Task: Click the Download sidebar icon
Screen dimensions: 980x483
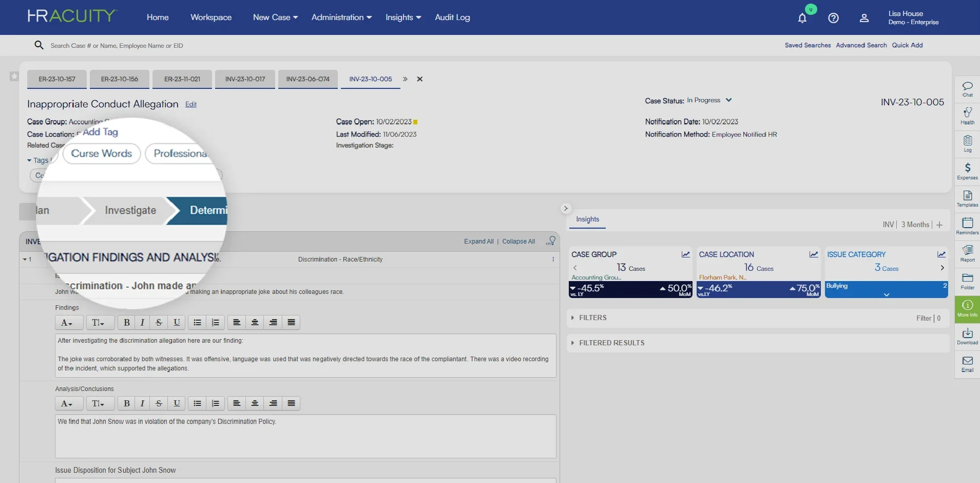Action: [x=968, y=337]
